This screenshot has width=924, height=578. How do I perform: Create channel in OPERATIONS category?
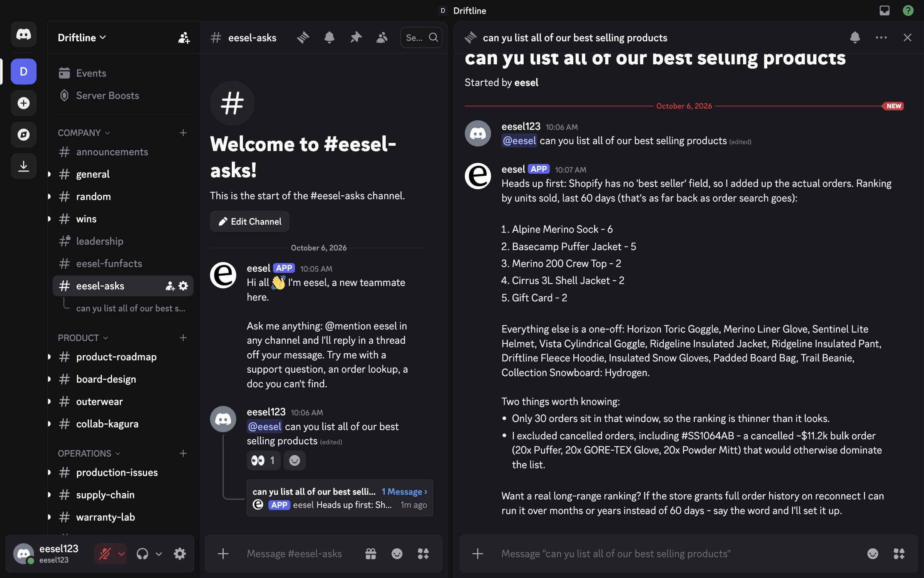point(183,454)
